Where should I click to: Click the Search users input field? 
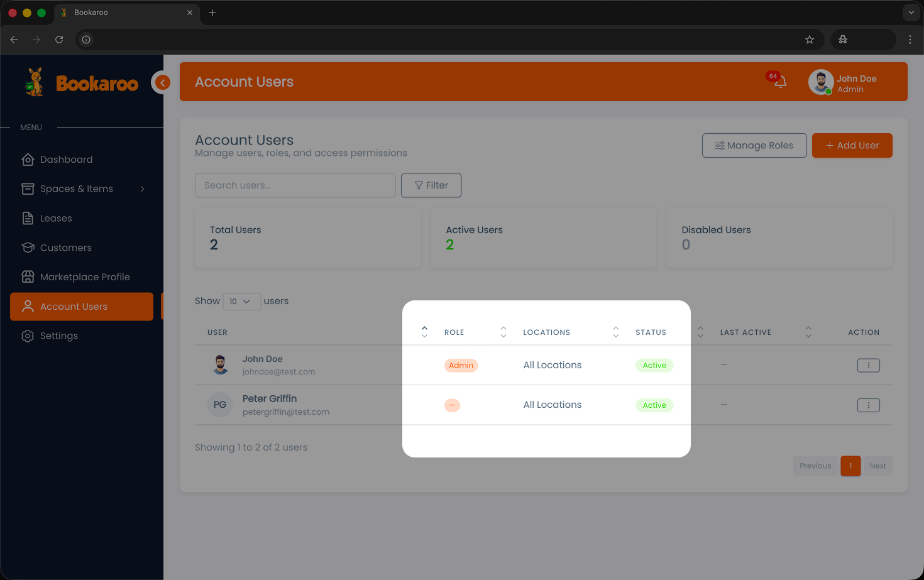click(295, 185)
